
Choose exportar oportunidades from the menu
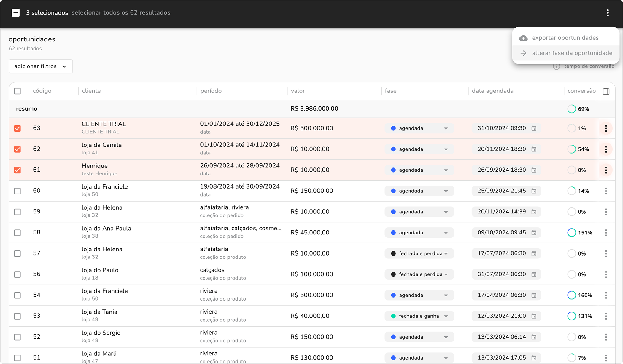[565, 38]
